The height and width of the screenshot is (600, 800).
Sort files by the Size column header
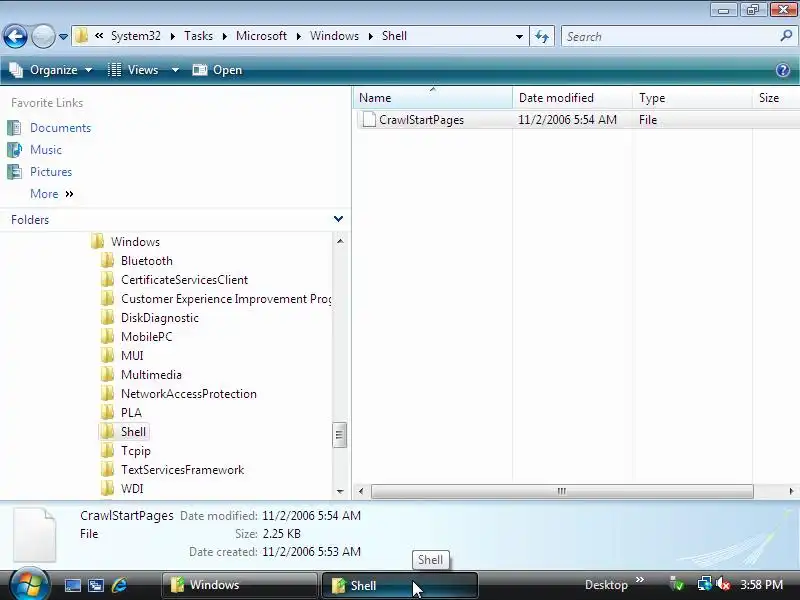click(776, 97)
